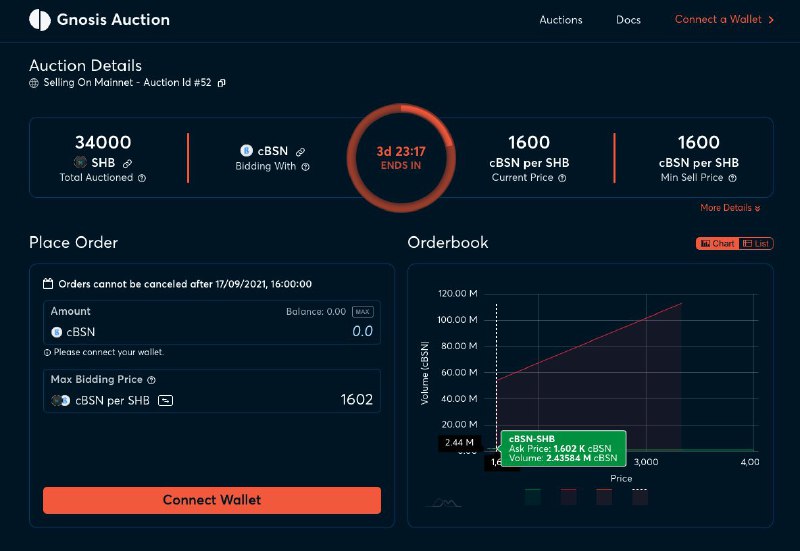Click the Orders cannot be canceled notice text
The width and height of the screenshot is (800, 551).
(x=185, y=284)
